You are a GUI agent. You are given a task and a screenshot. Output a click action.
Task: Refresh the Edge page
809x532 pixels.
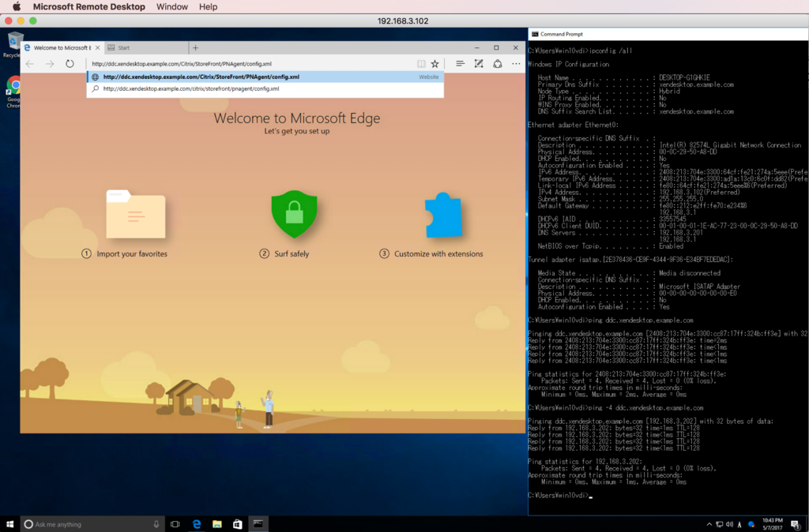point(70,64)
